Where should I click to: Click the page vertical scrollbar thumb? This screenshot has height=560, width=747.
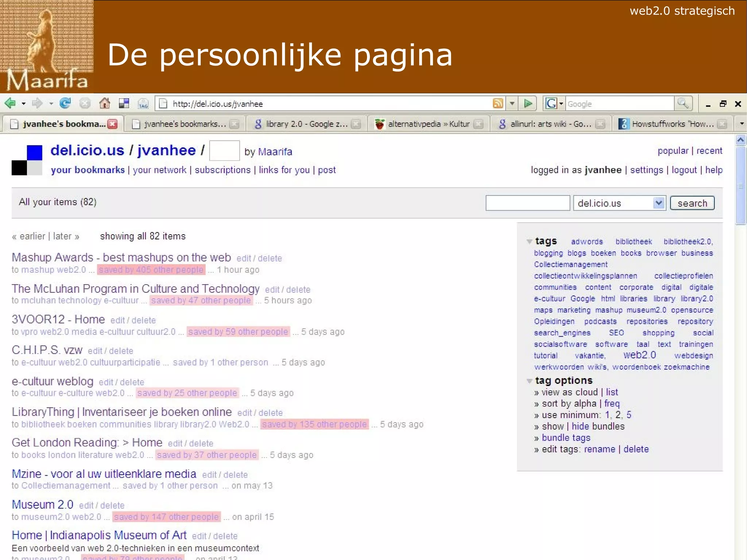click(741, 185)
